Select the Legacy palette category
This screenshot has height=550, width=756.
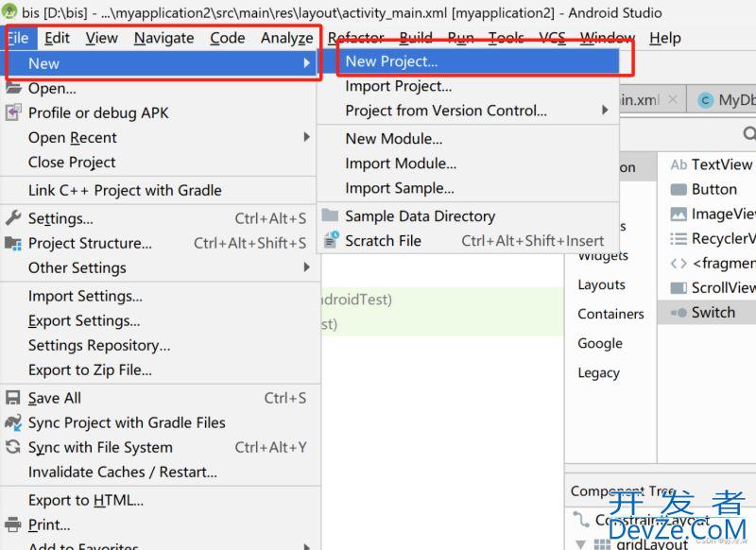coord(598,372)
